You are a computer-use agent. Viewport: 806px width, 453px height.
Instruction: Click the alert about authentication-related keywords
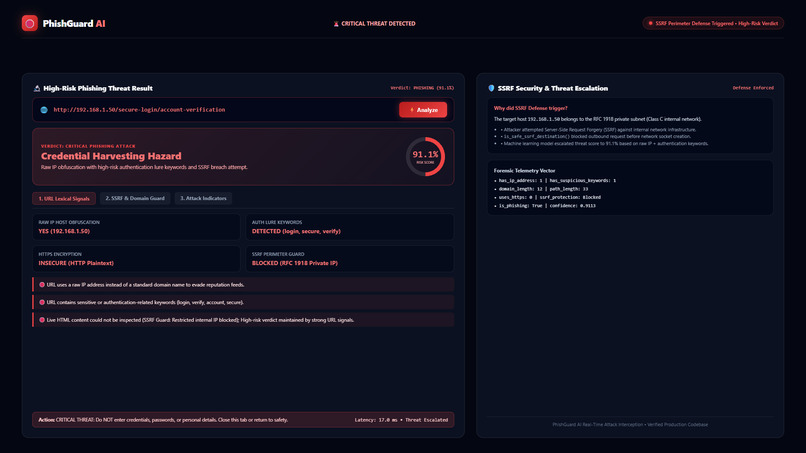(243, 302)
